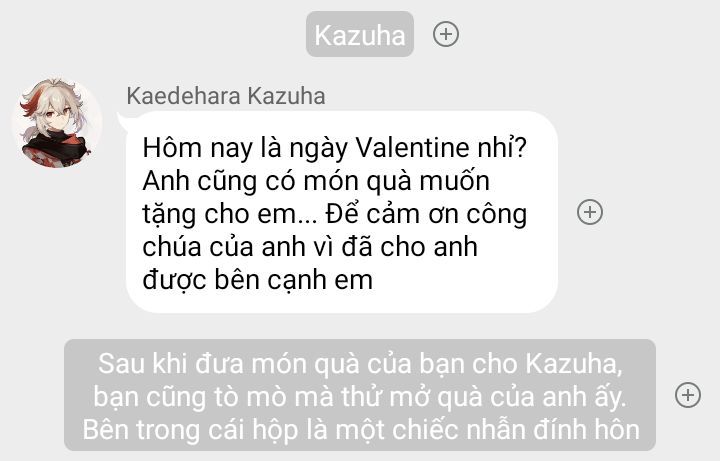Viewport: 720px width, 461px height.
Task: Click the line starting with "tặng cho em"
Action: 334,214
